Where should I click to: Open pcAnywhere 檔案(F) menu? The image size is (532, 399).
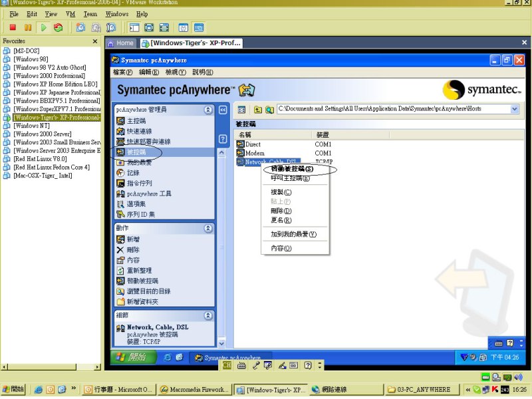coord(122,72)
